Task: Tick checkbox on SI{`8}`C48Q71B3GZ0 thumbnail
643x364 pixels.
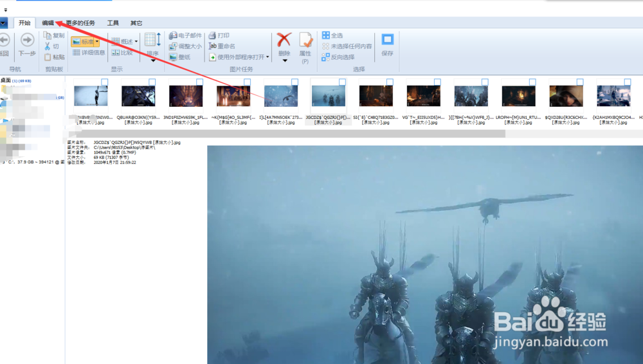Action: [x=390, y=82]
